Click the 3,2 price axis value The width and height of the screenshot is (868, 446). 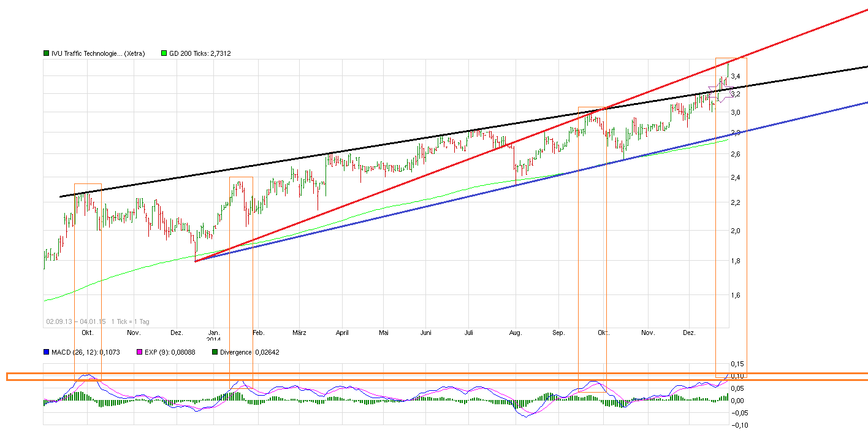pos(735,94)
